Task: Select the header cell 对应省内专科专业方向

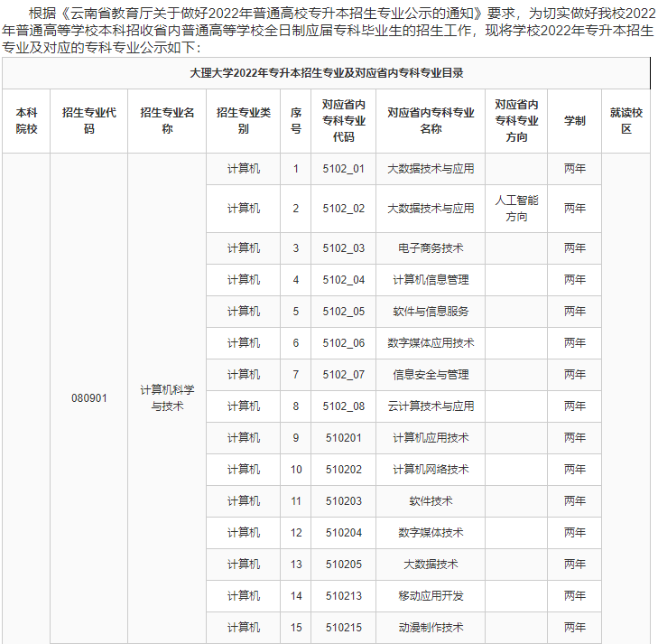Action: pos(516,121)
